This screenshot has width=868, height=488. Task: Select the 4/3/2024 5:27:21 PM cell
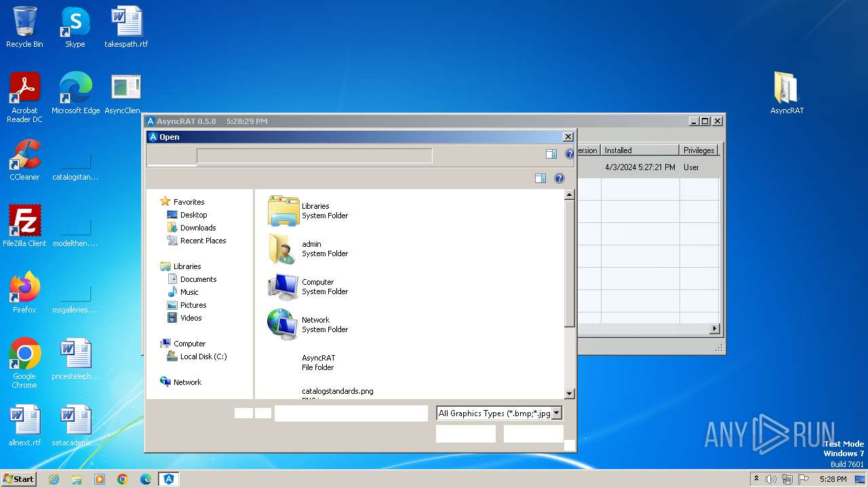coord(639,167)
